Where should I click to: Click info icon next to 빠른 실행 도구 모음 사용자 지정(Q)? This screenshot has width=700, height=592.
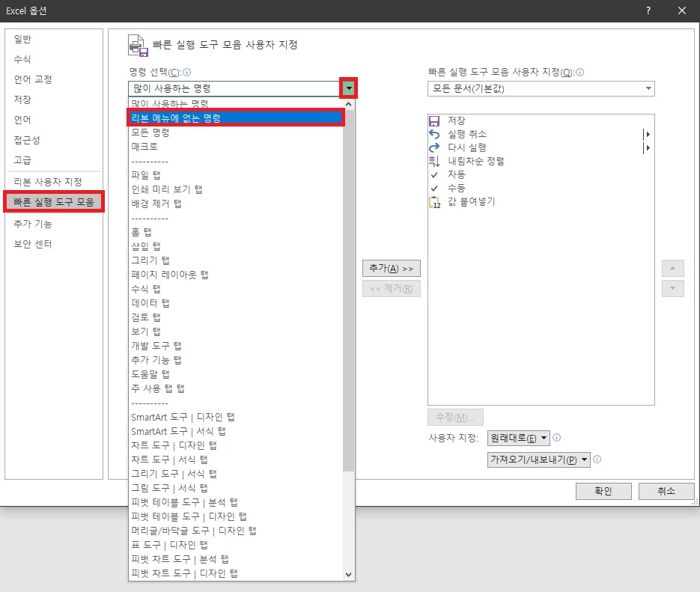click(580, 73)
